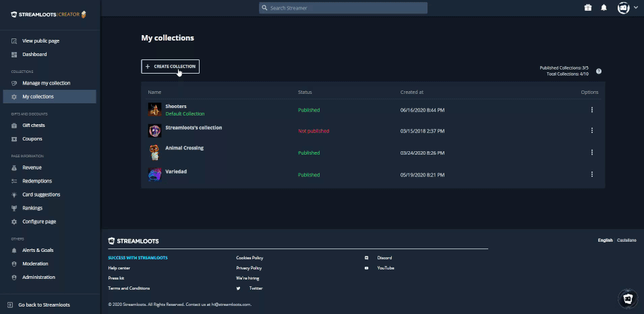Image resolution: width=644 pixels, height=314 pixels.
Task: Click the Animal Crossing collection name
Action: click(184, 148)
